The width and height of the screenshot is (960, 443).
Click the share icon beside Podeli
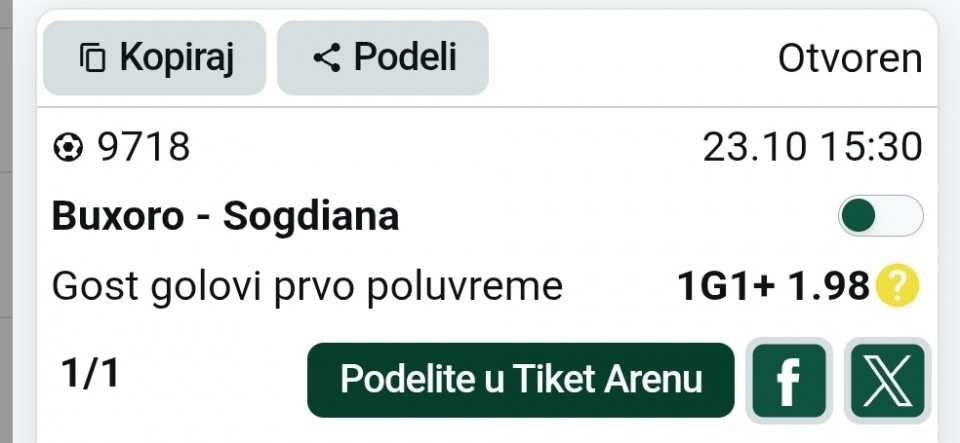click(327, 58)
